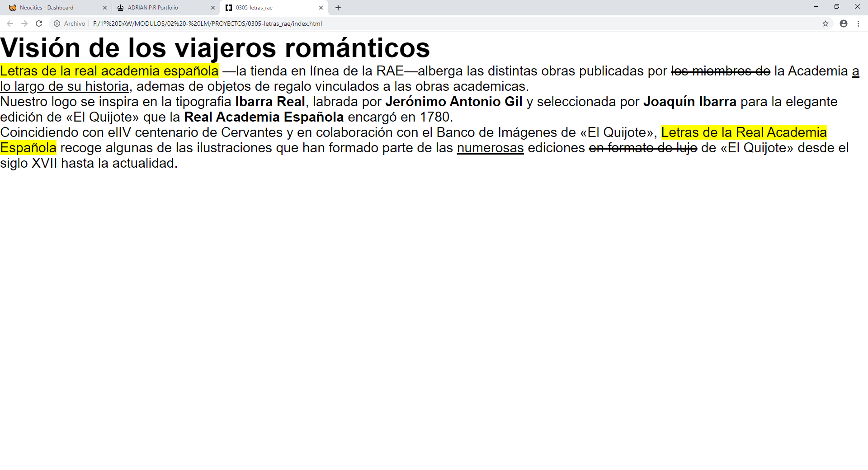Click underlined text lo largo de su historia
The image size is (868, 470).
(65, 86)
